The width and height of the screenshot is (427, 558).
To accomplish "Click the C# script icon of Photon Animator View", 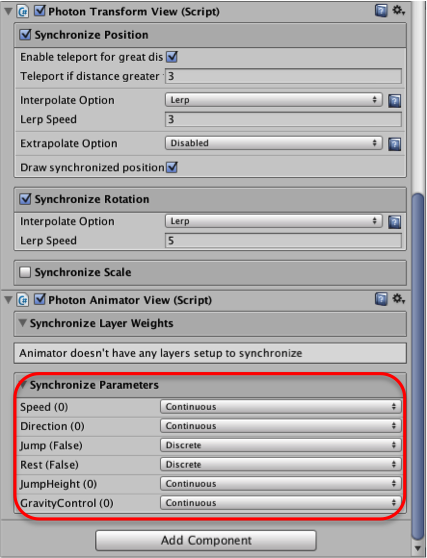I will tap(23, 300).
